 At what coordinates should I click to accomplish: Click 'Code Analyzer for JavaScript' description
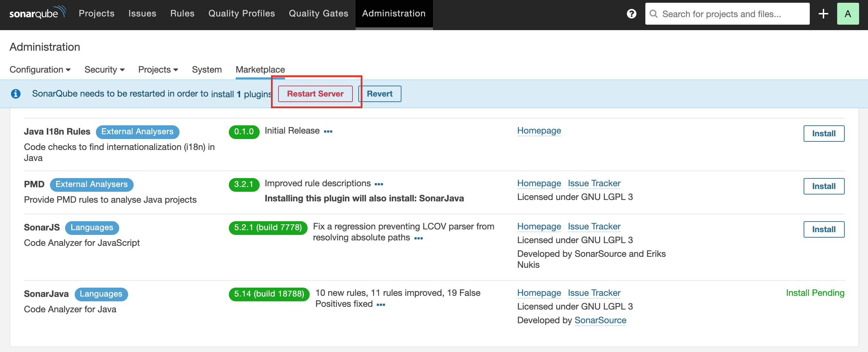82,243
